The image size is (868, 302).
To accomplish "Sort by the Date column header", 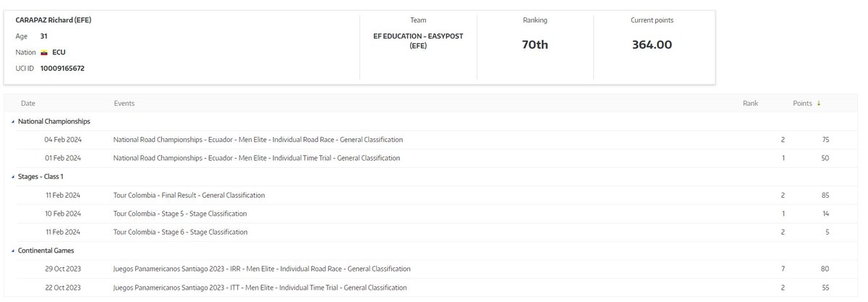I will pyautogui.click(x=28, y=104).
